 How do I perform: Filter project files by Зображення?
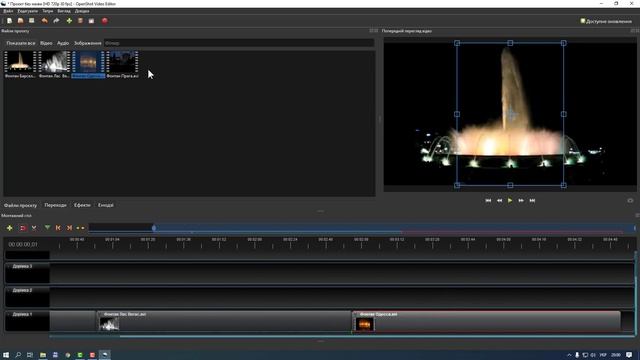tap(88, 43)
